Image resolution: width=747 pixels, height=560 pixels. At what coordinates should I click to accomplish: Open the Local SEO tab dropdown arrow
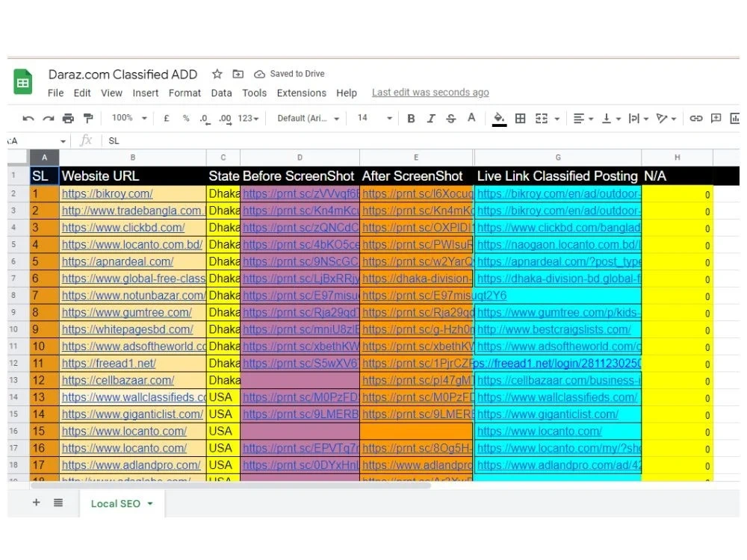tap(150, 504)
